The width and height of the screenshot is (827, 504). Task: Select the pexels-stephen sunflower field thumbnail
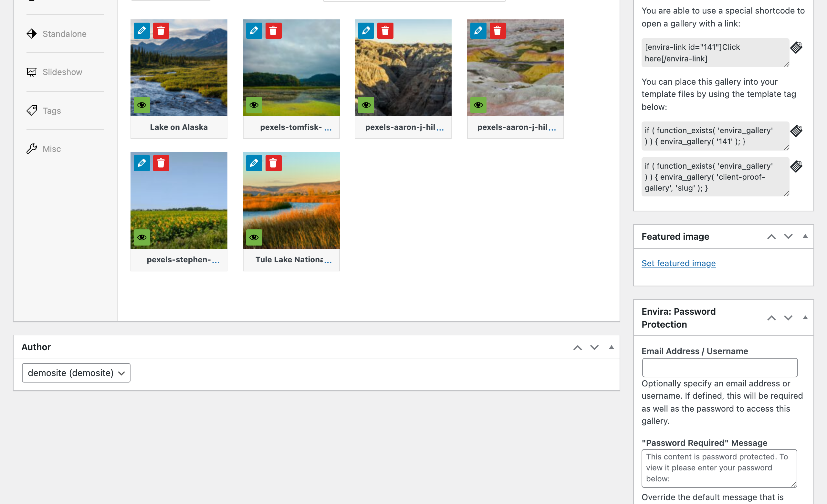click(x=179, y=200)
